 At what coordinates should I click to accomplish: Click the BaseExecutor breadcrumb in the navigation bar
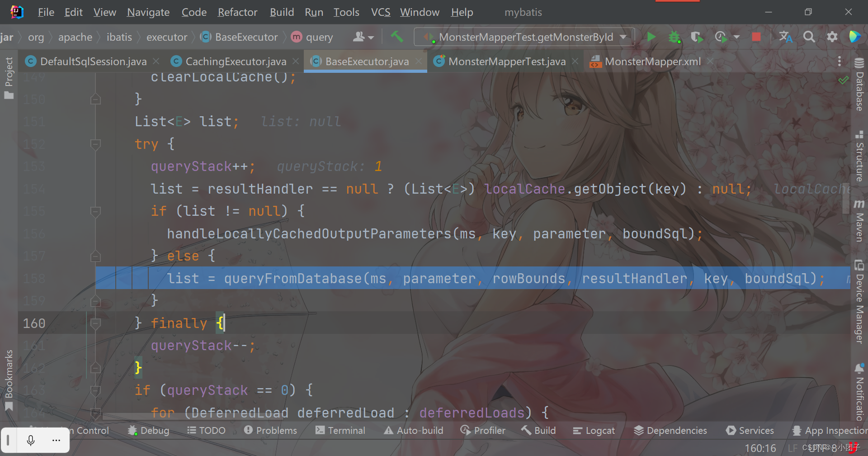240,37
